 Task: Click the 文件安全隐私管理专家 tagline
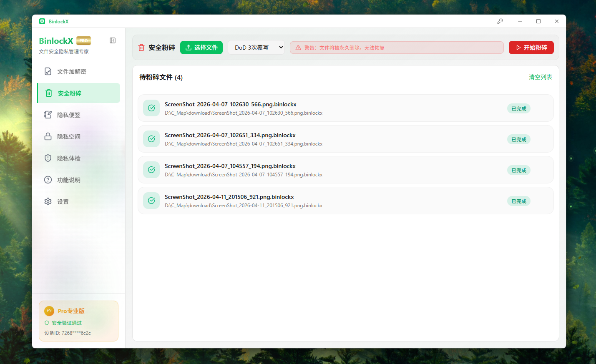64,52
